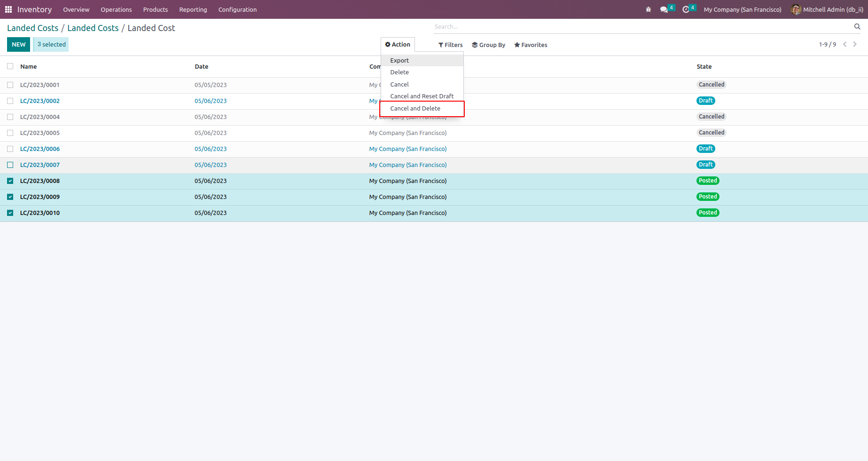
Task: Open the Operations menu
Action: click(116, 9)
